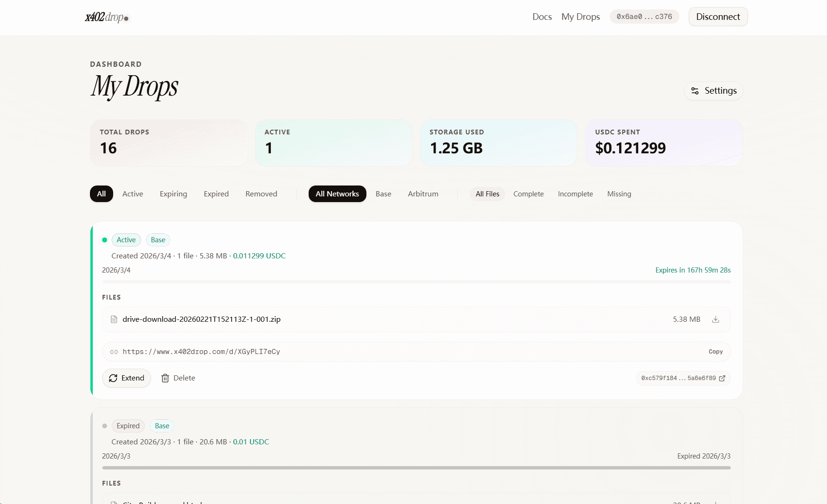Screen dimensions: 827x504
Task: Click the wallet address 0x6ae0...c376 pill
Action: (x=644, y=17)
